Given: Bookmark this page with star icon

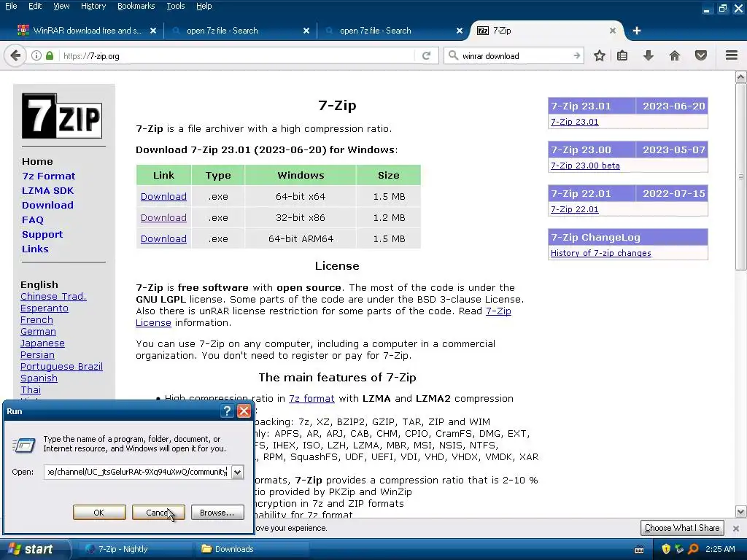Looking at the screenshot, I should [600, 55].
